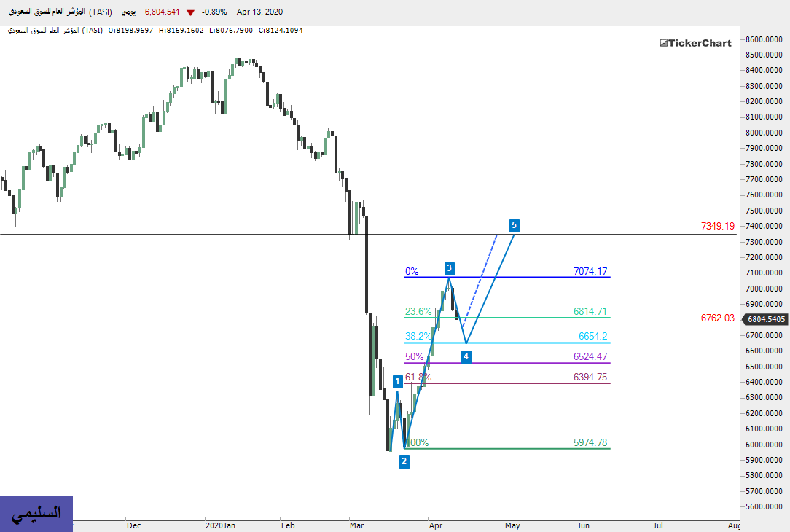
Task: Click 7000.0000 on the price axis
Action: coord(764,289)
